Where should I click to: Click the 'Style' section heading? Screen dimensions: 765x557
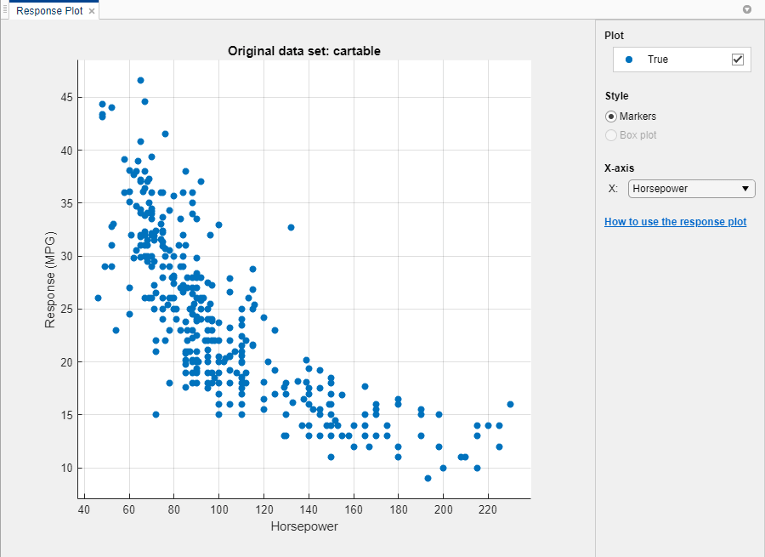tap(617, 96)
